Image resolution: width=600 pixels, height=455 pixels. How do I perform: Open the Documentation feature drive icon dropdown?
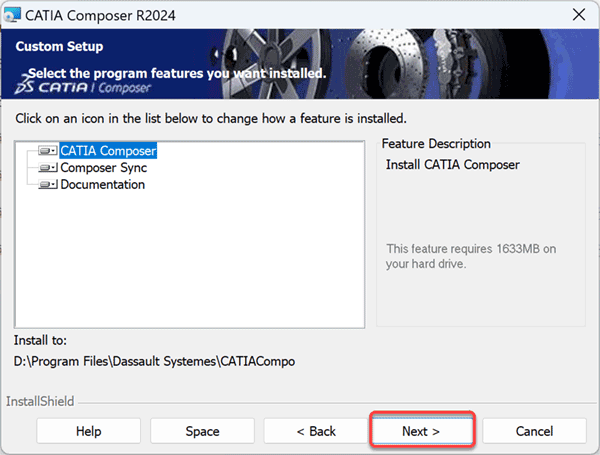pyautogui.click(x=48, y=184)
